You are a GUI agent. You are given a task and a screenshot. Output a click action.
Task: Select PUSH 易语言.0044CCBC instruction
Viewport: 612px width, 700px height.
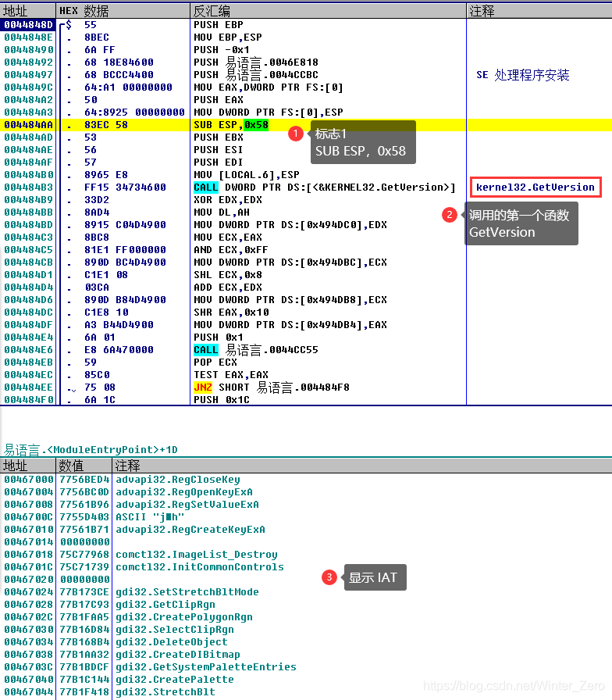[x=256, y=75]
